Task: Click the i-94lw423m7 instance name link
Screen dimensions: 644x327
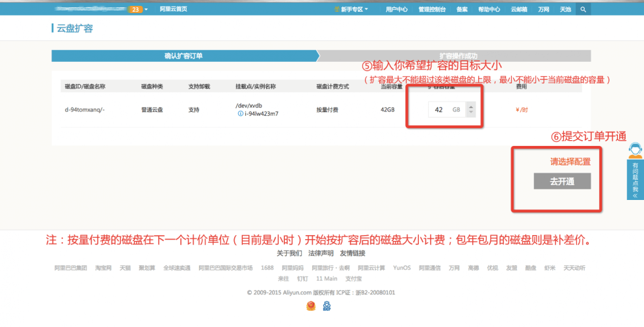Action: (262, 114)
